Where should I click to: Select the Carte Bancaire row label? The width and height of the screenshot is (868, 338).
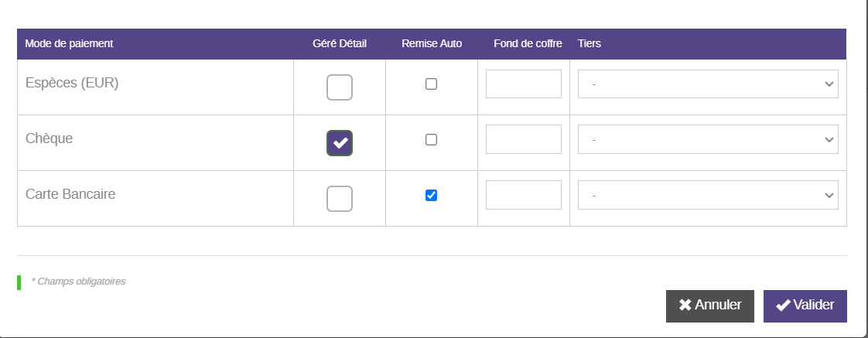click(70, 194)
